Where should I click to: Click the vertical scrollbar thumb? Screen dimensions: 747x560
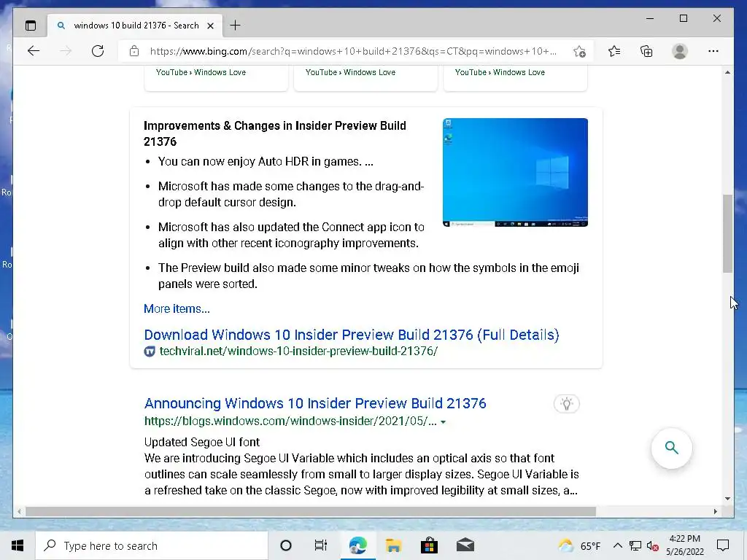click(727, 233)
